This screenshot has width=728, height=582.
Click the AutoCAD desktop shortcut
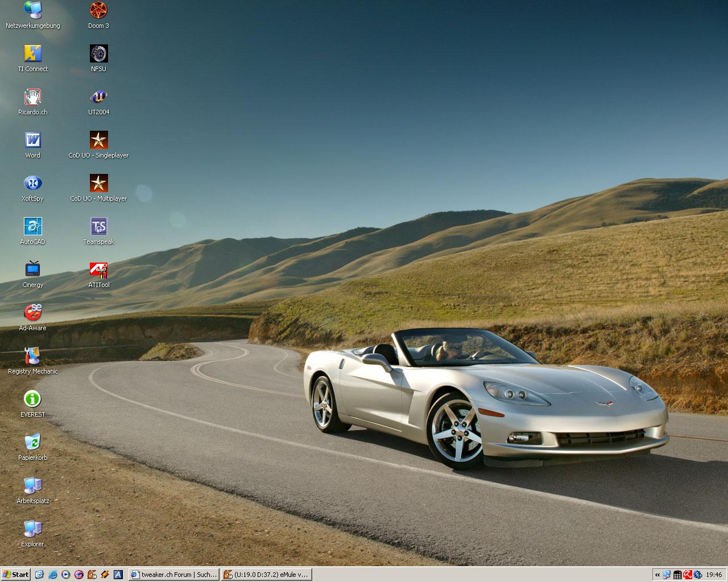click(32, 227)
